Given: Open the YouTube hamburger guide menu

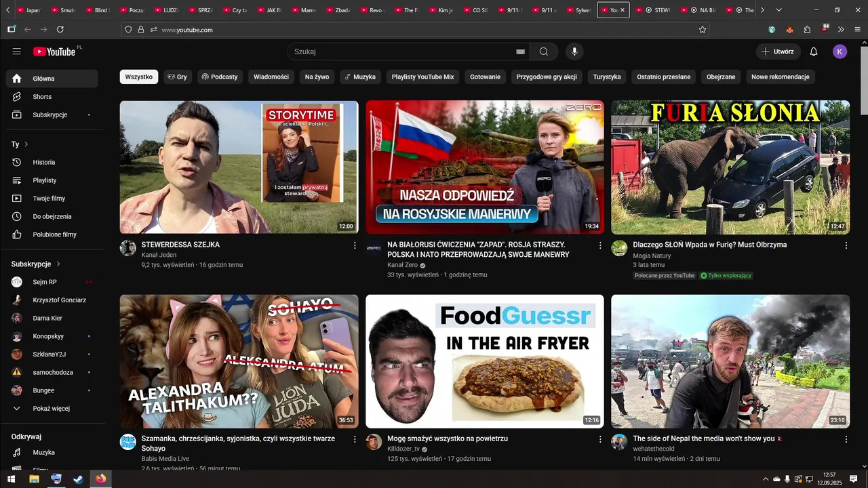Looking at the screenshot, I should [17, 52].
